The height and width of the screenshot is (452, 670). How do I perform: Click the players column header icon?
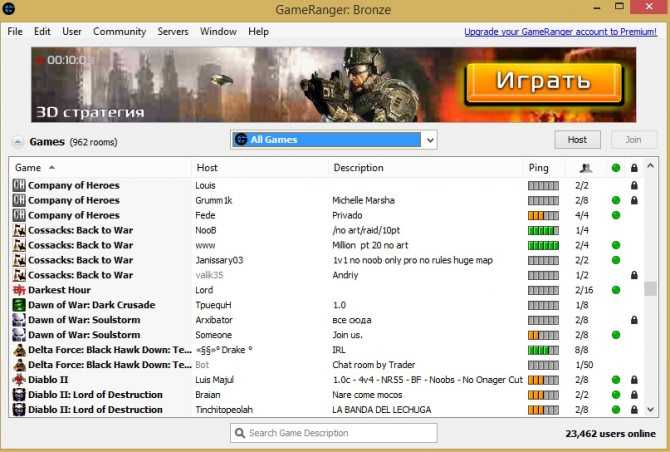click(x=586, y=168)
